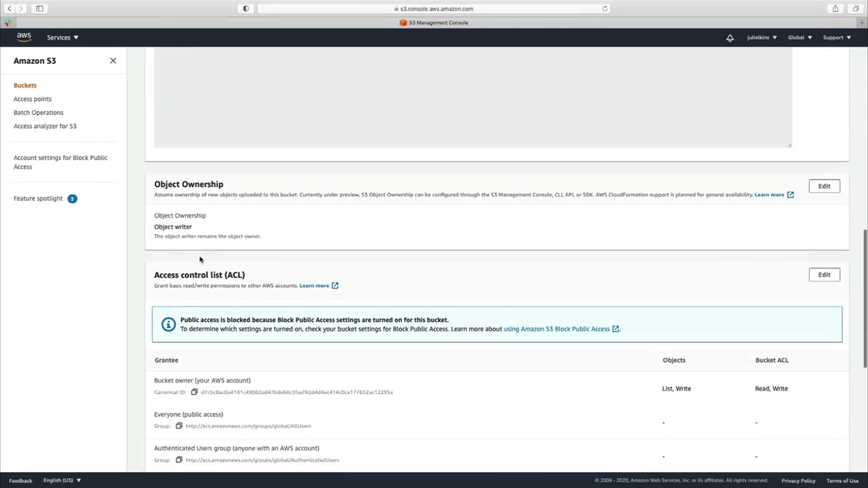The image size is (868, 488).
Task: Open Access analyzer for S3
Action: coord(45,126)
